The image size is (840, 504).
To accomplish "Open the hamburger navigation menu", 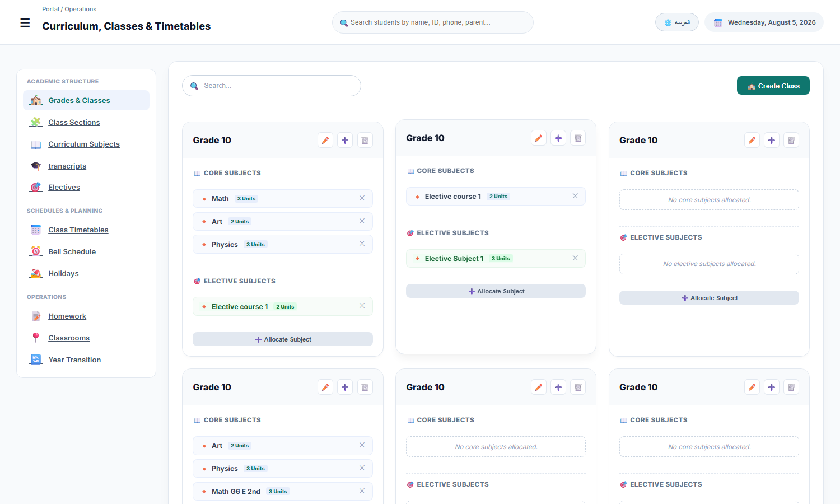I will pyautogui.click(x=25, y=23).
